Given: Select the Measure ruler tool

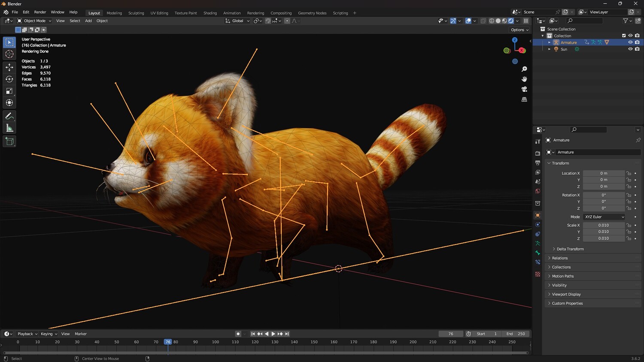Looking at the screenshot, I should point(9,128).
